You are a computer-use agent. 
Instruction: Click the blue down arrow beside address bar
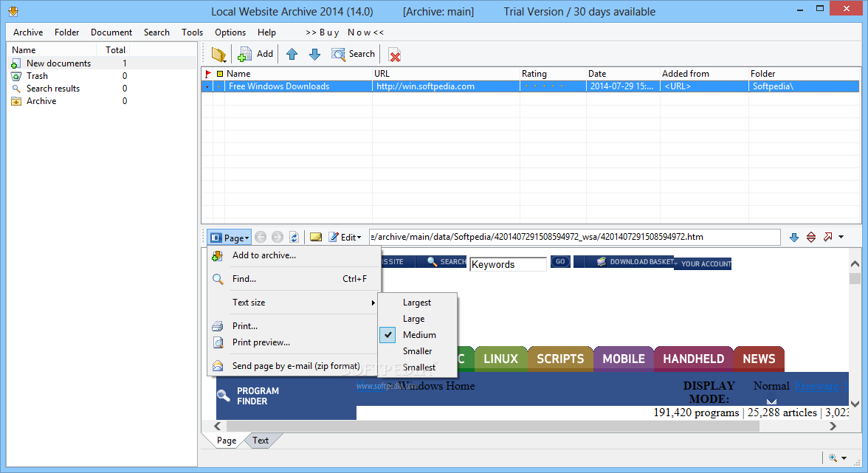[794, 238]
